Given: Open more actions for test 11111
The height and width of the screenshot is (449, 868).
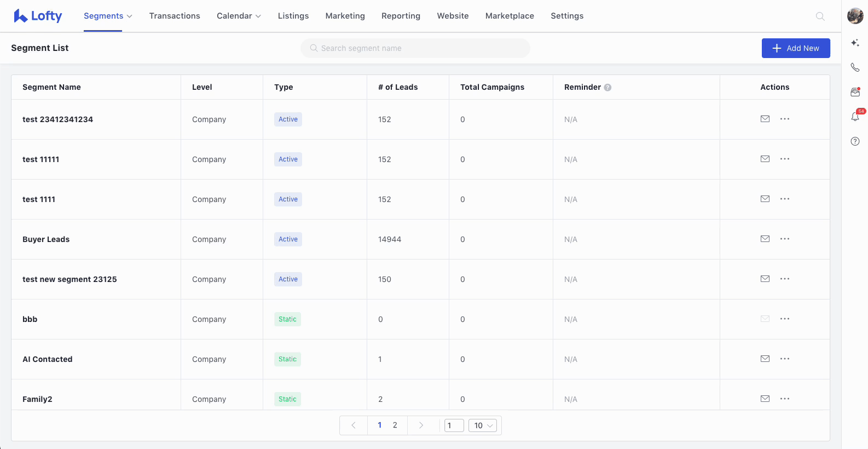Looking at the screenshot, I should (x=785, y=159).
